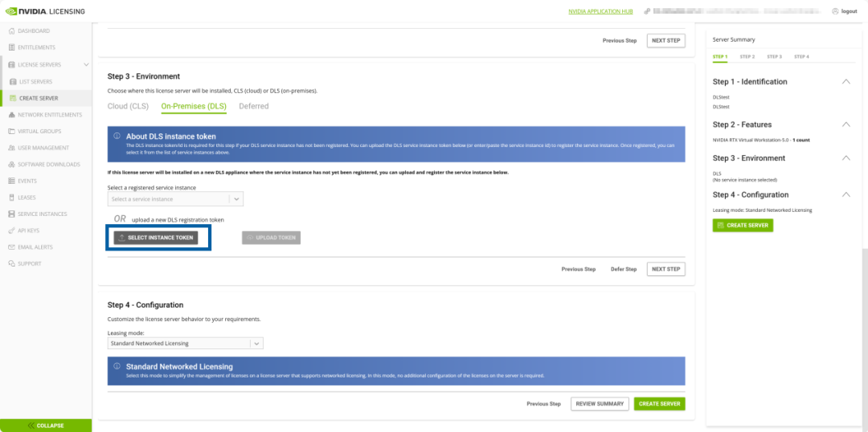Collapse Step 2 - Features summary section
This screenshot has height=432, width=868.
(x=845, y=124)
